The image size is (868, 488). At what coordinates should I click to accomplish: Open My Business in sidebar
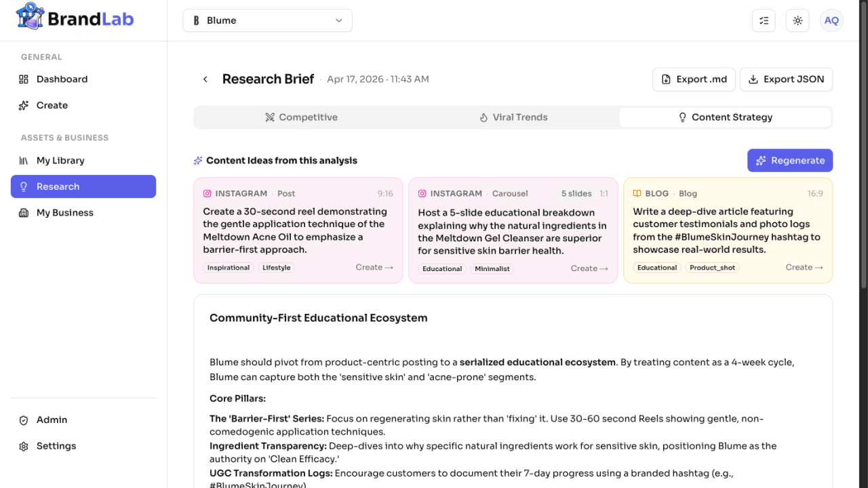pos(83,213)
